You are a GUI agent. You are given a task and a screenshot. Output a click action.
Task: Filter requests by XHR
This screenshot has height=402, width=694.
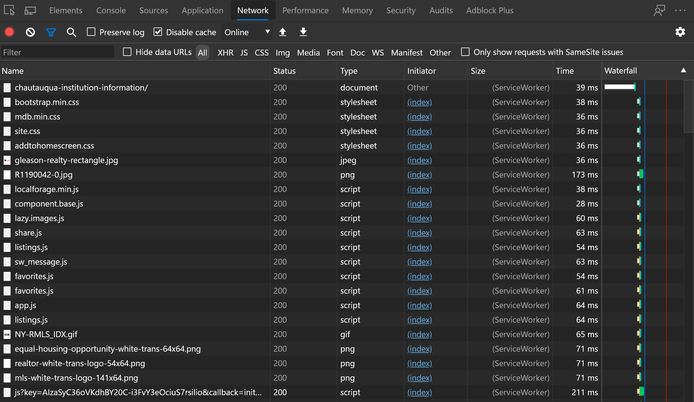coord(225,52)
